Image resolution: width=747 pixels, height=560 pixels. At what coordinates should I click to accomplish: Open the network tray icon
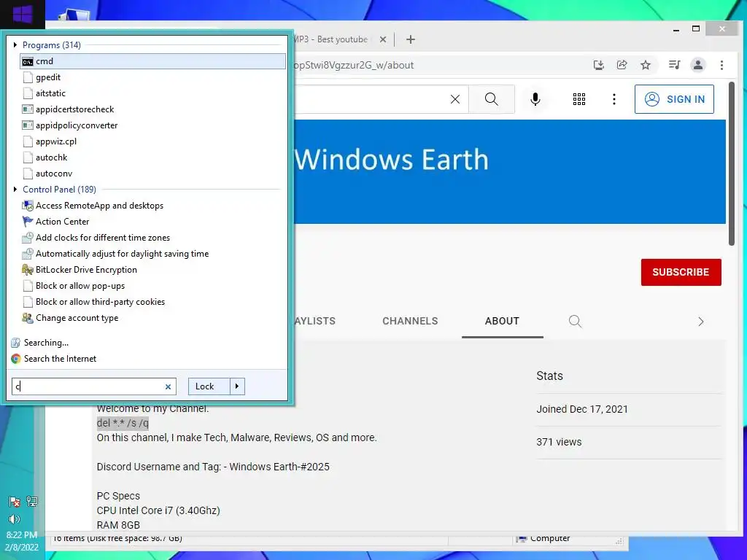coord(32,501)
